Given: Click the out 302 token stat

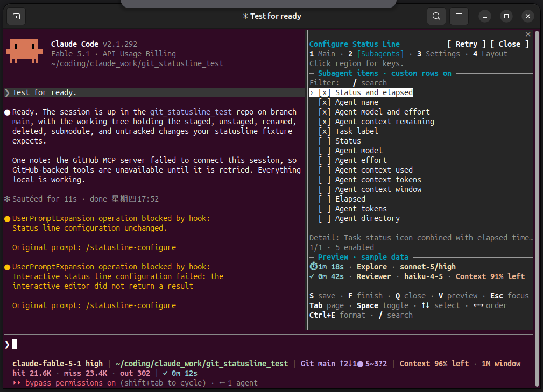Looking at the screenshot, I should tap(135, 373).
